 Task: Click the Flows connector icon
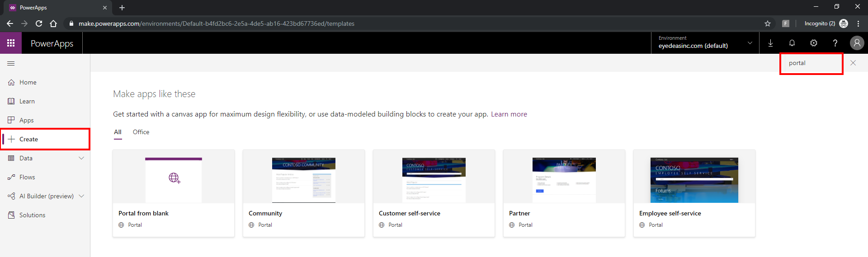11,177
